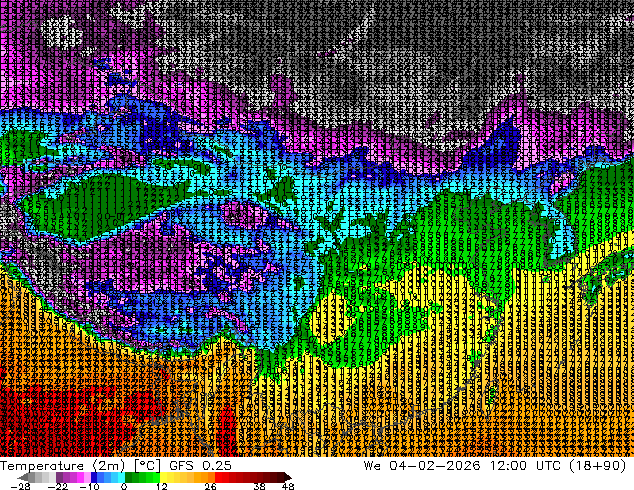Image resolution: width=634 pixels, height=490 pixels.
Task: Click the cyan swatch just left of 0
Action: [x=121, y=477]
